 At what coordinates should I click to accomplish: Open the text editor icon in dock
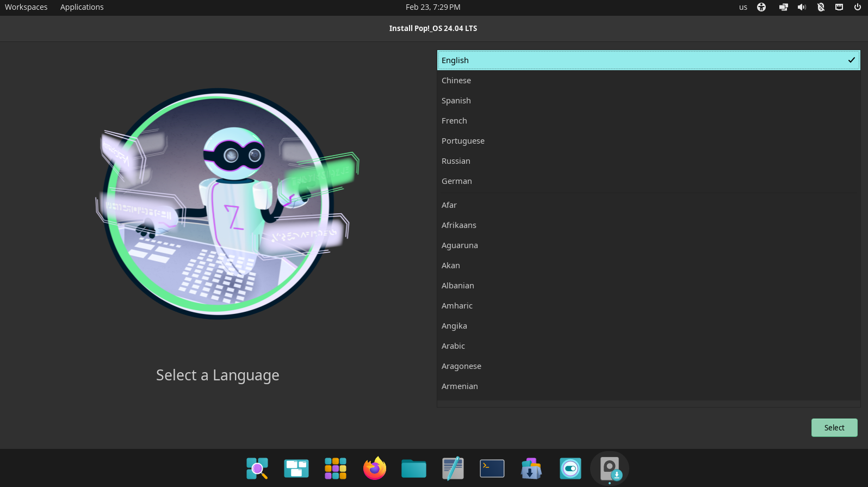tap(453, 468)
